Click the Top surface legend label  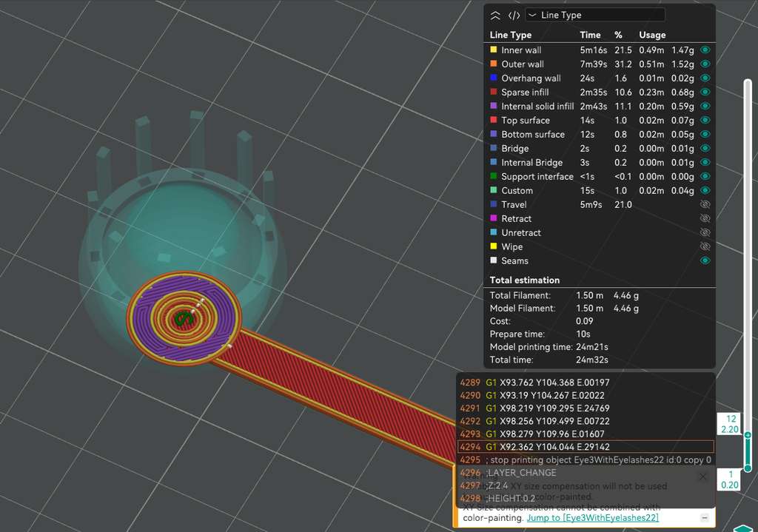(526, 120)
